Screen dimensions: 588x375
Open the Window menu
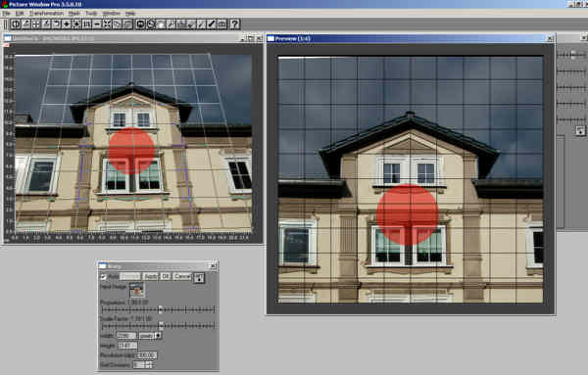pyautogui.click(x=112, y=14)
